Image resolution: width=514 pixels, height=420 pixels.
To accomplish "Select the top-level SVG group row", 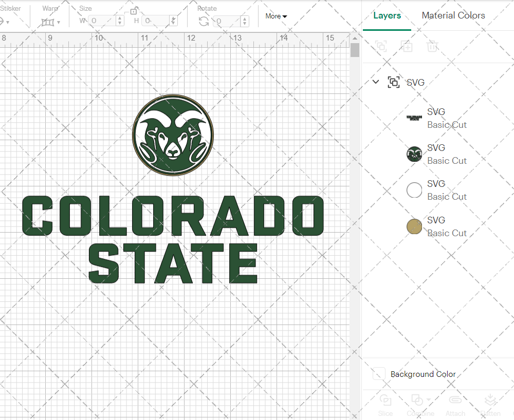I will (x=438, y=82).
